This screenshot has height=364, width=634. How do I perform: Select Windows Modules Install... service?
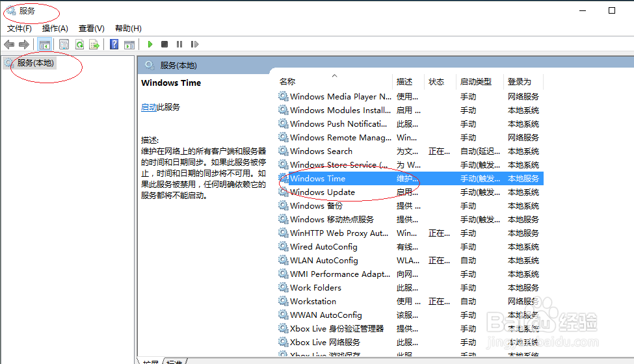(410, 110)
